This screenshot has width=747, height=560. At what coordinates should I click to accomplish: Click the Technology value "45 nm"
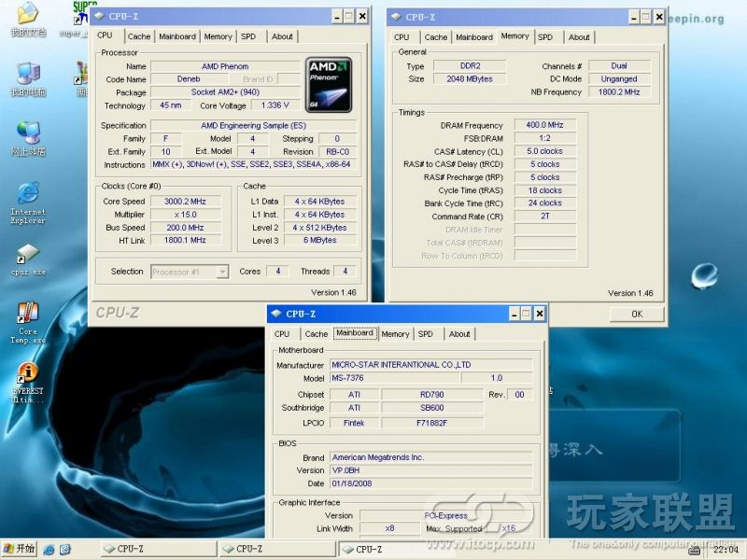click(171, 105)
